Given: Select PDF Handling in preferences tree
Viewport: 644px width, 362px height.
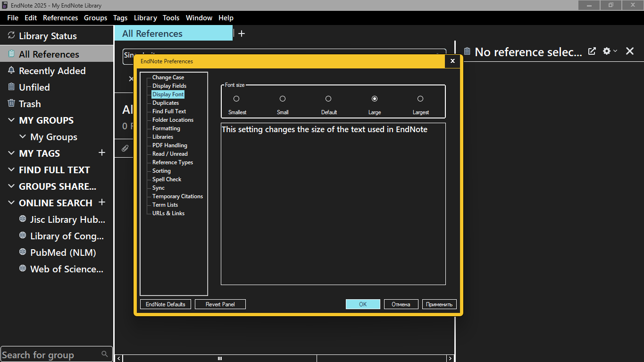Looking at the screenshot, I should [169, 145].
